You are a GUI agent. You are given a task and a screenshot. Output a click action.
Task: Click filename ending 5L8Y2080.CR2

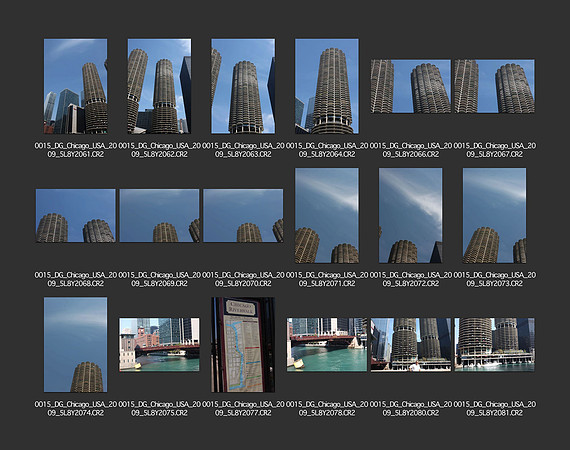pos(411,409)
